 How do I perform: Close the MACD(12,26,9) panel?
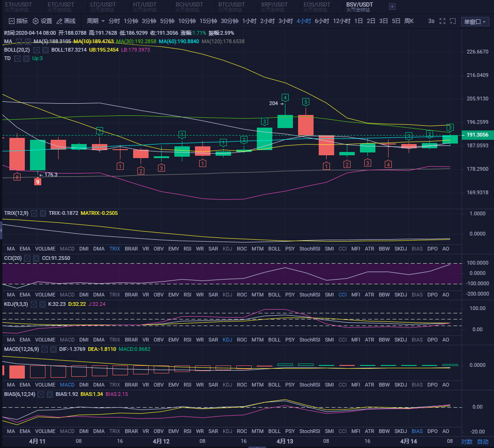coord(53,349)
